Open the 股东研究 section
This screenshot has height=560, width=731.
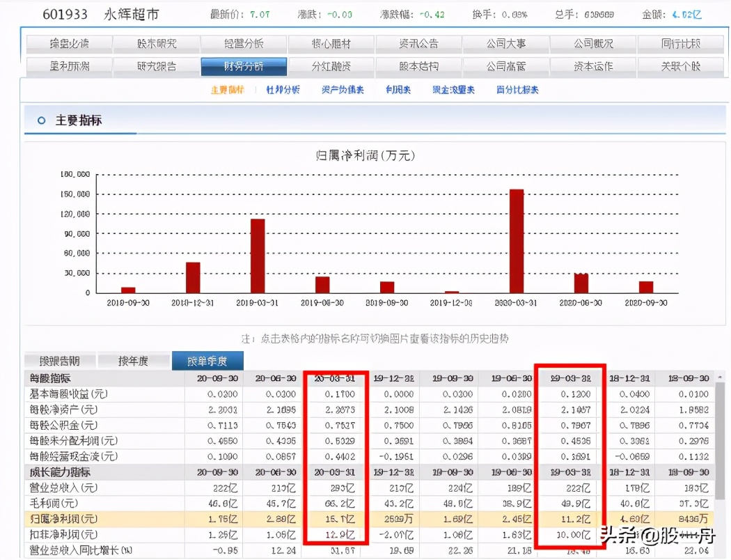click(156, 43)
